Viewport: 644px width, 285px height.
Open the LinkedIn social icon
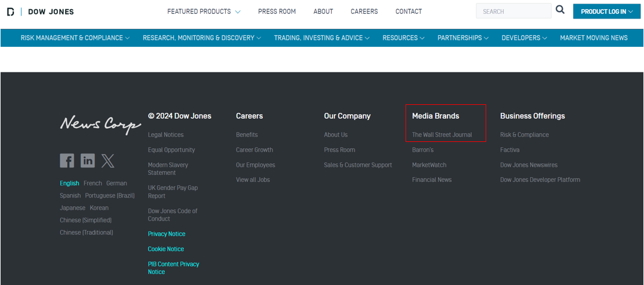(x=88, y=160)
